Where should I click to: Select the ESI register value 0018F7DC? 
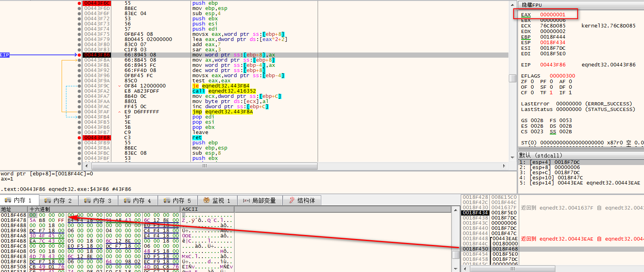coord(553,48)
